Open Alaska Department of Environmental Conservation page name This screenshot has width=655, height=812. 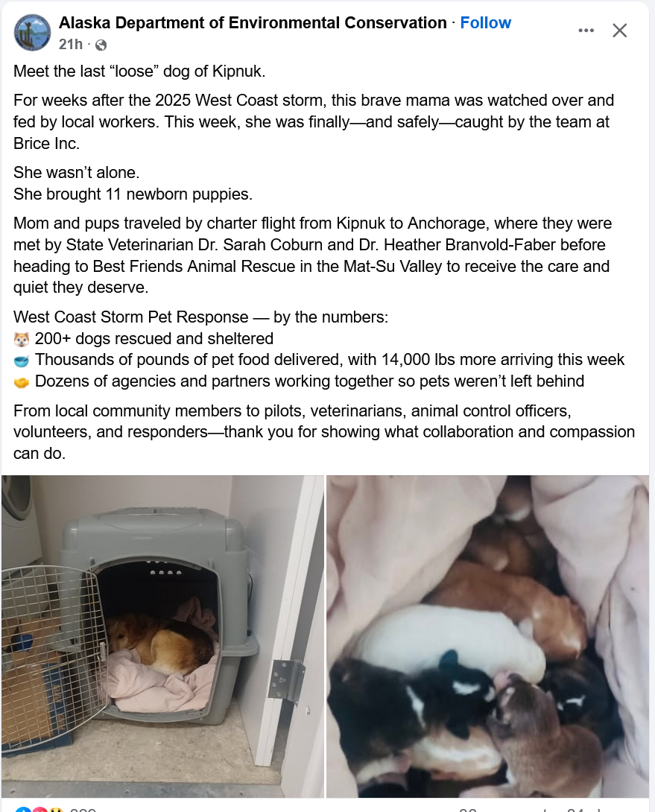pyautogui.click(x=253, y=23)
